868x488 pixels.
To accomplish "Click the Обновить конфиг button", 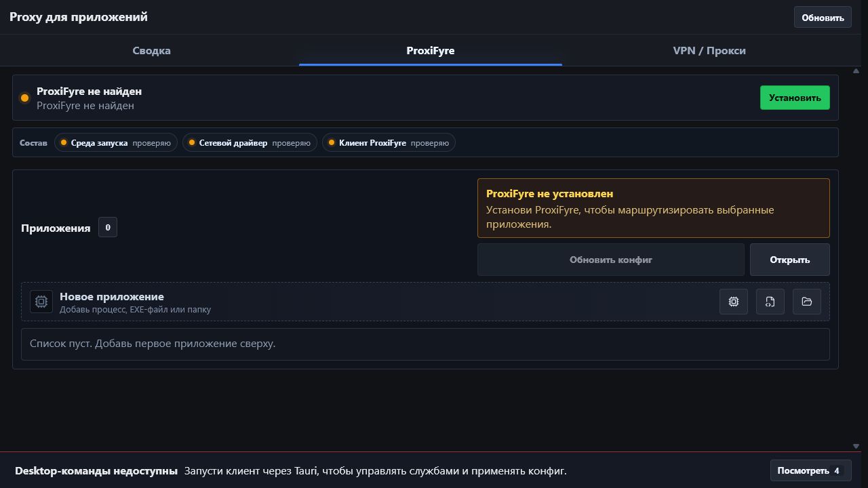I will (611, 260).
